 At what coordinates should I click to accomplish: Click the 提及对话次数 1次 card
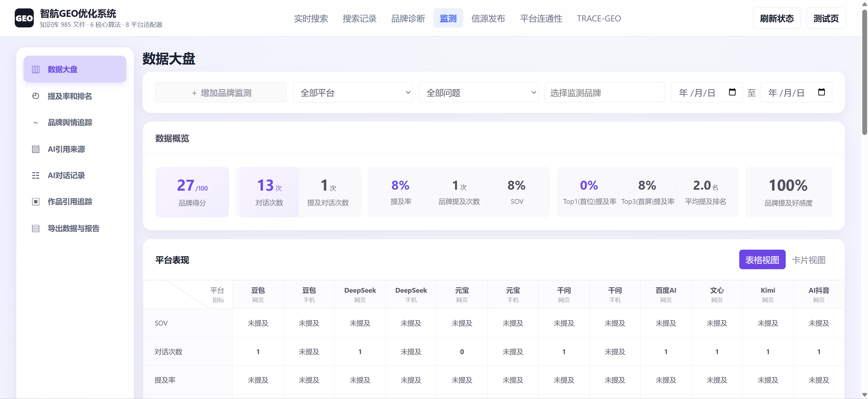coord(328,192)
